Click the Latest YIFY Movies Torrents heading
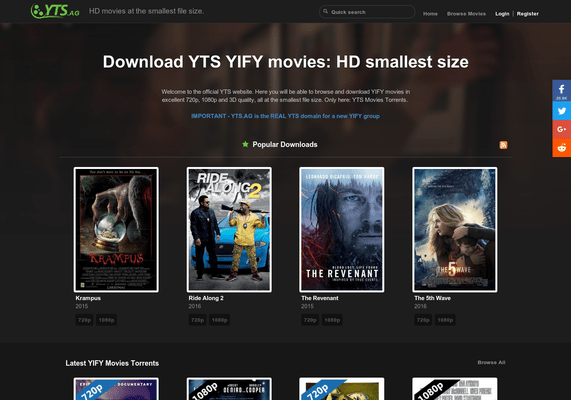 coord(112,363)
